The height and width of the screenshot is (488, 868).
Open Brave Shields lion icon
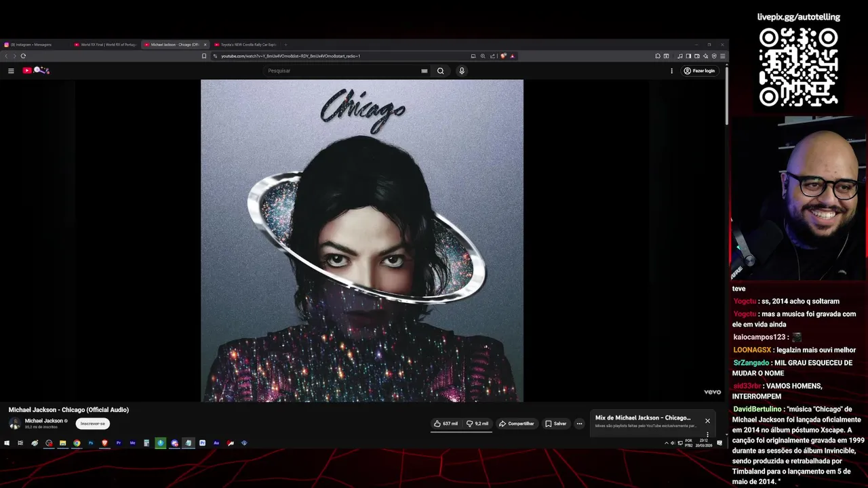tap(503, 56)
